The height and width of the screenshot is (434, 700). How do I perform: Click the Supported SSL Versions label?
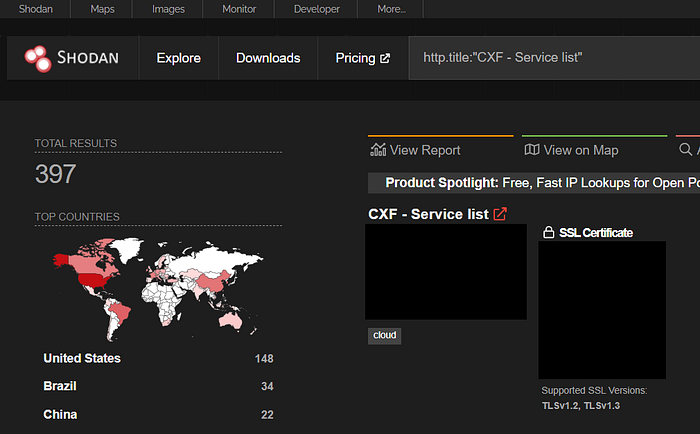594,391
